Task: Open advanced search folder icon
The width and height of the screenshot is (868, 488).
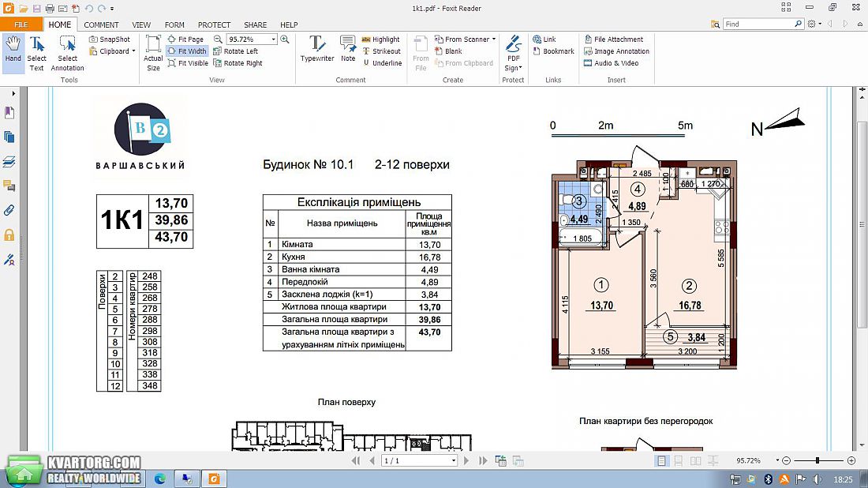Action: pos(715,24)
